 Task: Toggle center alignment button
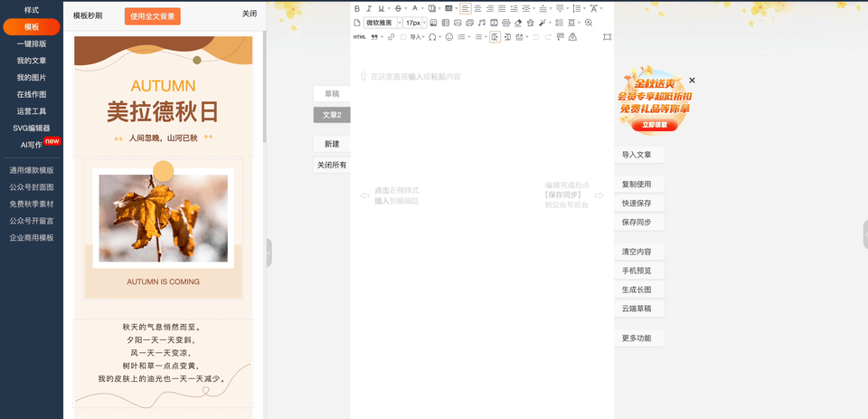(477, 8)
